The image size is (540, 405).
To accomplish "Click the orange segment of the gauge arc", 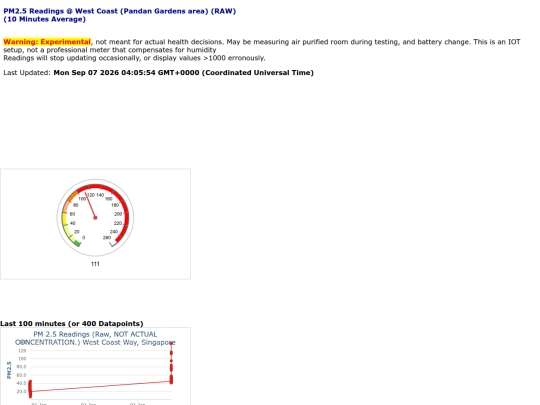I will (x=73, y=196).
